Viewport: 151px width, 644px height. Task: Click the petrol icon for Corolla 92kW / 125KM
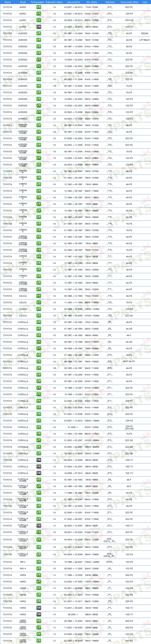(39, 329)
